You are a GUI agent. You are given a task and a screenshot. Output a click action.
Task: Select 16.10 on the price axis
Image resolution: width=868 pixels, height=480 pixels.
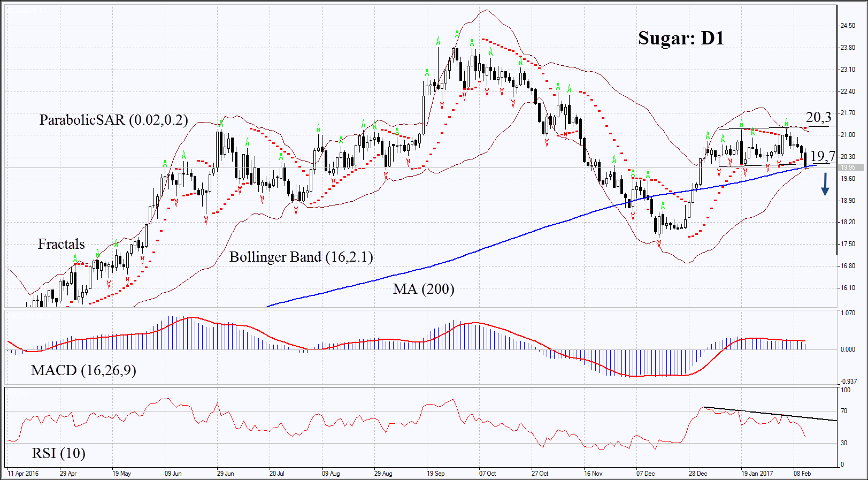point(848,288)
